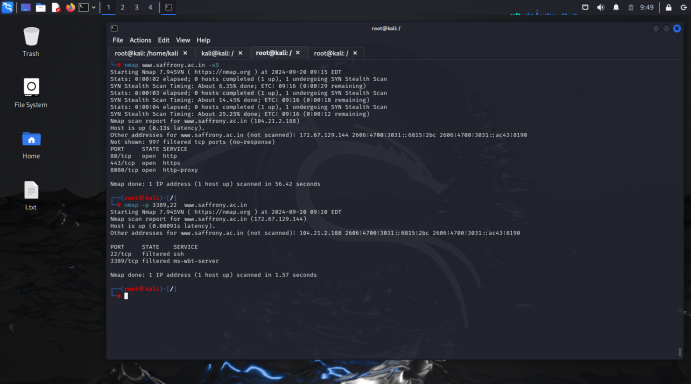The height and width of the screenshot is (384, 691).
Task: Expand the terminal launcher dropdown arrow
Action: pos(94,7)
